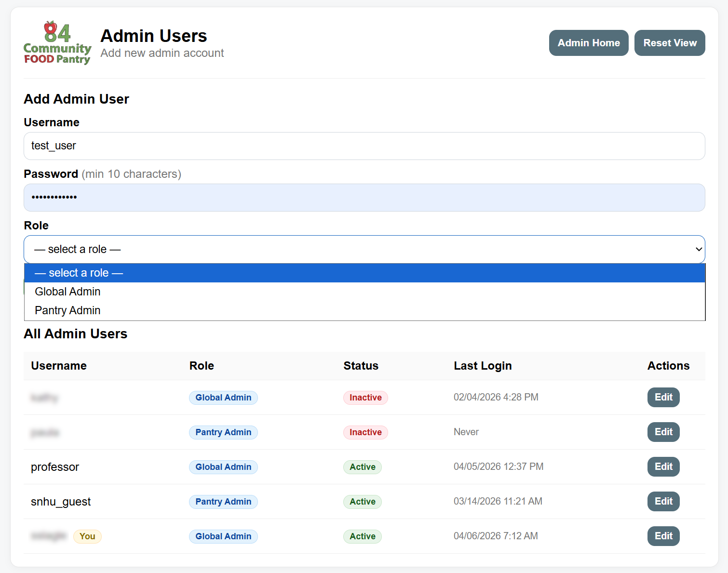Select Global Admin from role list
728x573 pixels.
364,292
